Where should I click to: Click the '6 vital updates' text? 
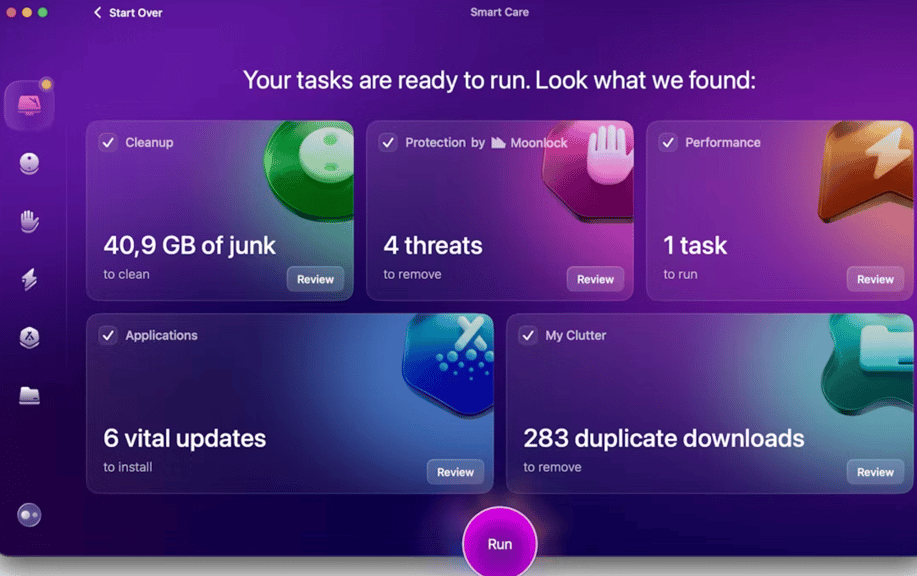[x=185, y=439]
